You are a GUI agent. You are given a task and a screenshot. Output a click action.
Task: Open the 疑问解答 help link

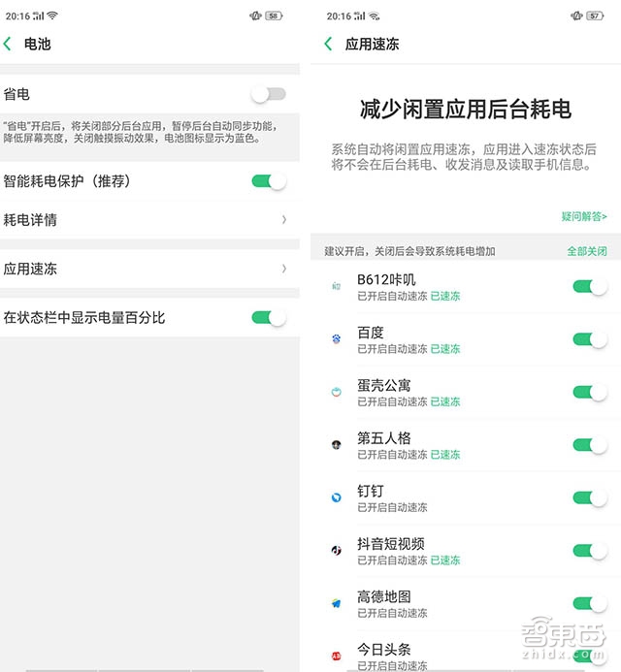point(584,216)
